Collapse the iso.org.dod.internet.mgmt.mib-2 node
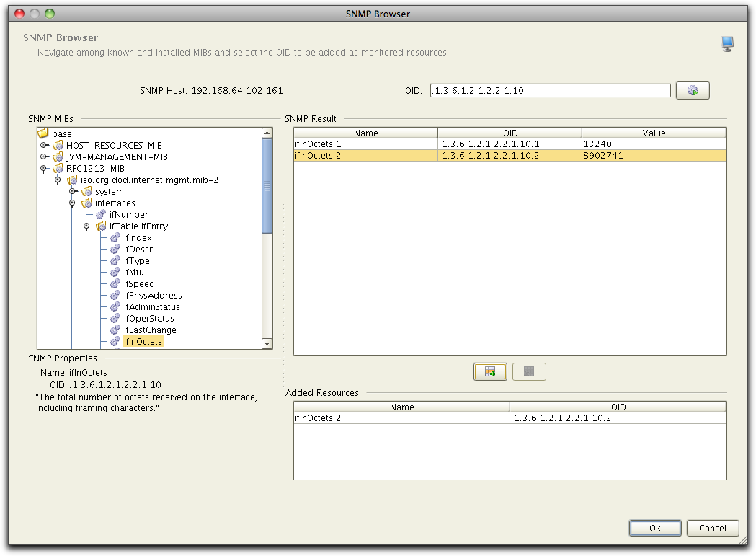Screen dimensions: 756x556 tap(58, 180)
